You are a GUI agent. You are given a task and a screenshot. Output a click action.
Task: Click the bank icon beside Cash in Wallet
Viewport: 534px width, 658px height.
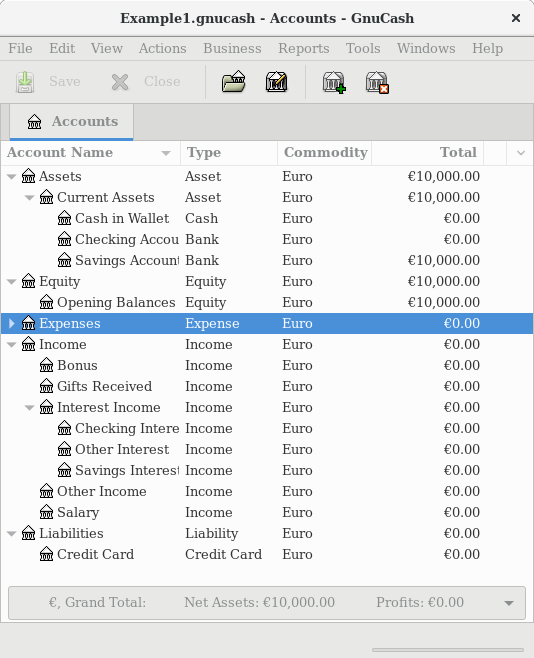65,218
